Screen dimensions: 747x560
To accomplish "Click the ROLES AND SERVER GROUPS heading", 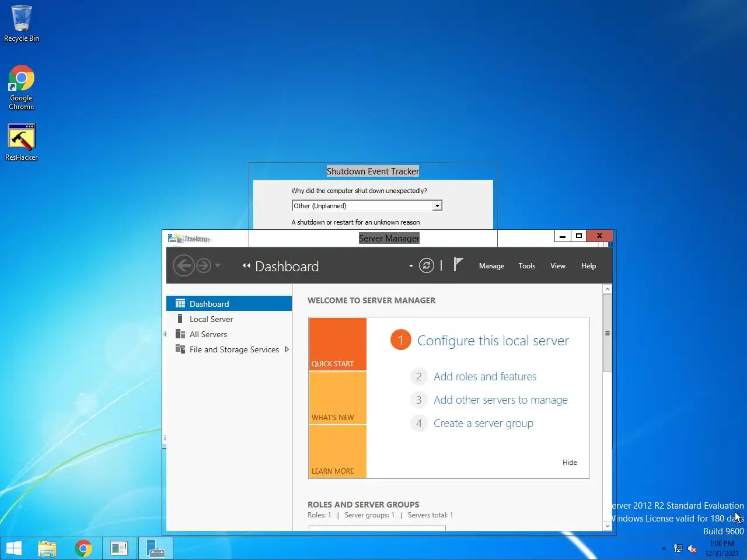I will coord(364,505).
